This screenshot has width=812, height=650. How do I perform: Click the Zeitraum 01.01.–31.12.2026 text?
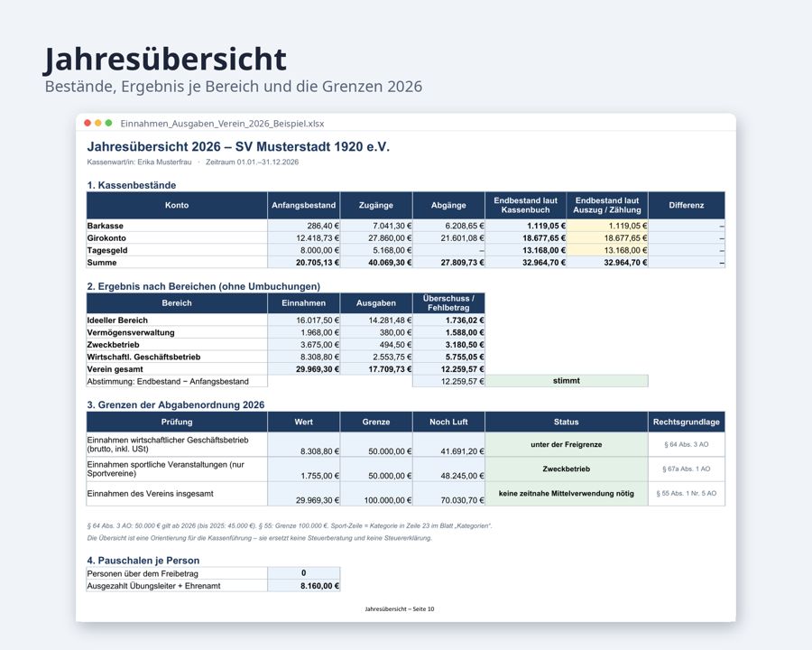(253, 162)
